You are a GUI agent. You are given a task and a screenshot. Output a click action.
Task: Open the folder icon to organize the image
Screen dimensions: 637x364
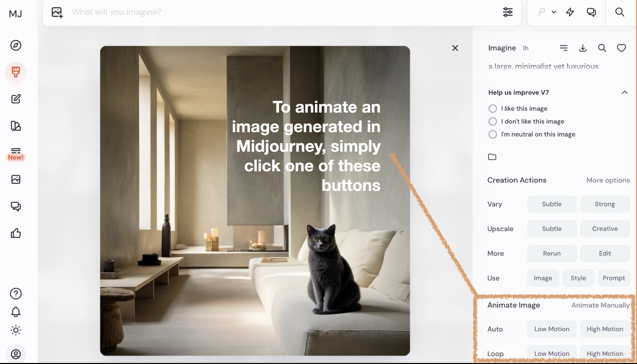click(x=492, y=157)
